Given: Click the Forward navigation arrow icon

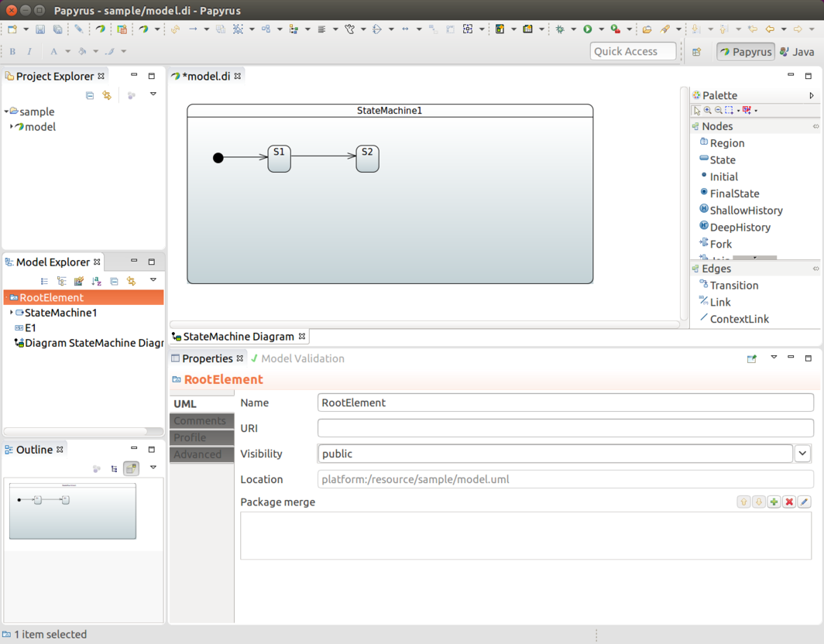Looking at the screenshot, I should (798, 29).
